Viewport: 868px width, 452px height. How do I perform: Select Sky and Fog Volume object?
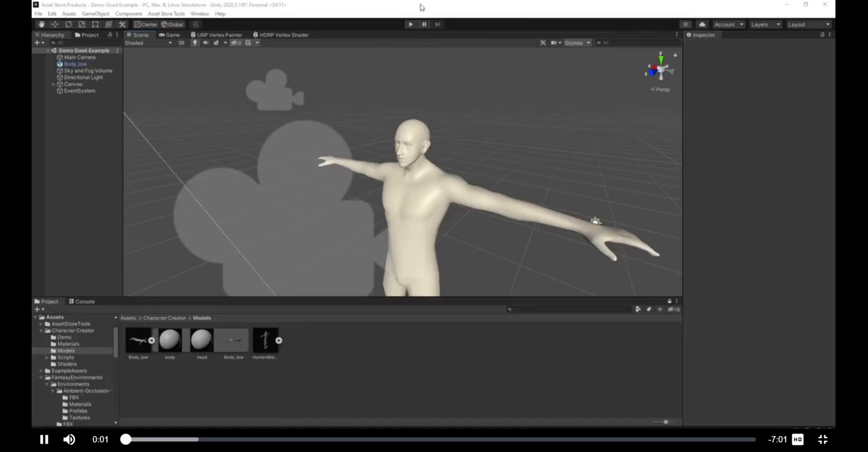(x=85, y=71)
